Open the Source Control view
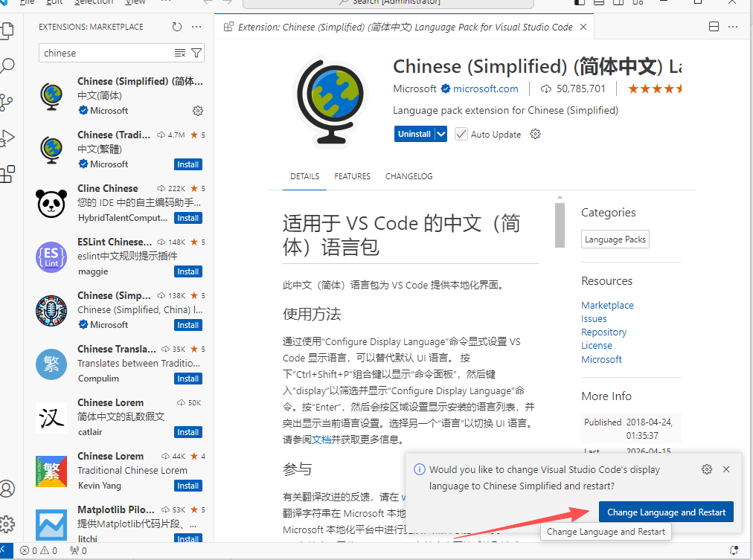This screenshot has height=560, width=753. coord(6,102)
